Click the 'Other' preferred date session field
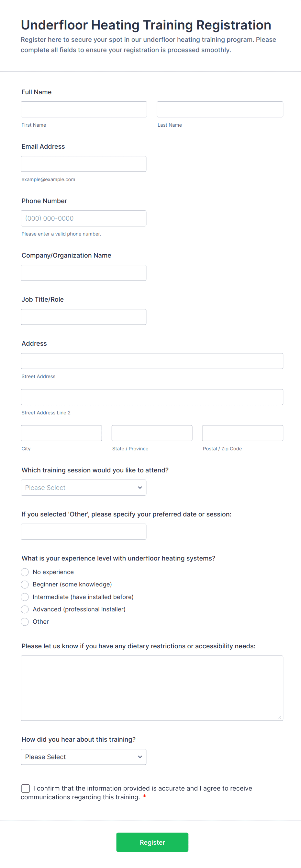The height and width of the screenshot is (868, 301). 84,531
